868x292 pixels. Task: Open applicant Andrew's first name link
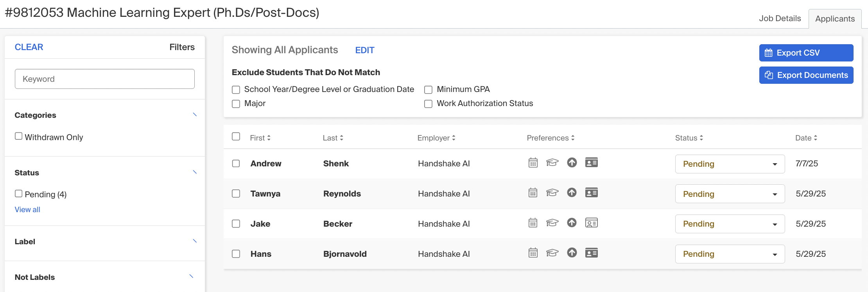(x=266, y=164)
